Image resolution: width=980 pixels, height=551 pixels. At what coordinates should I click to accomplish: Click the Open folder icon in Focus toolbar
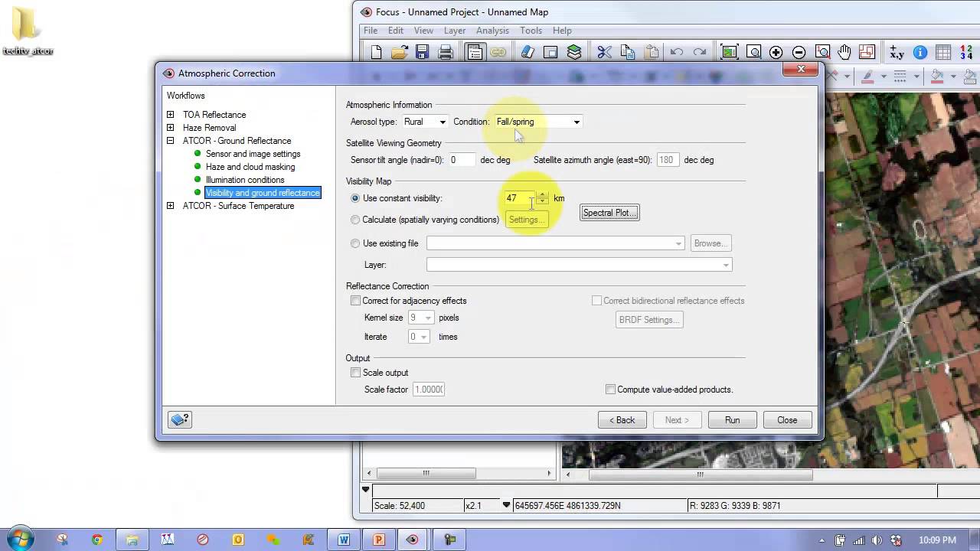pyautogui.click(x=399, y=52)
